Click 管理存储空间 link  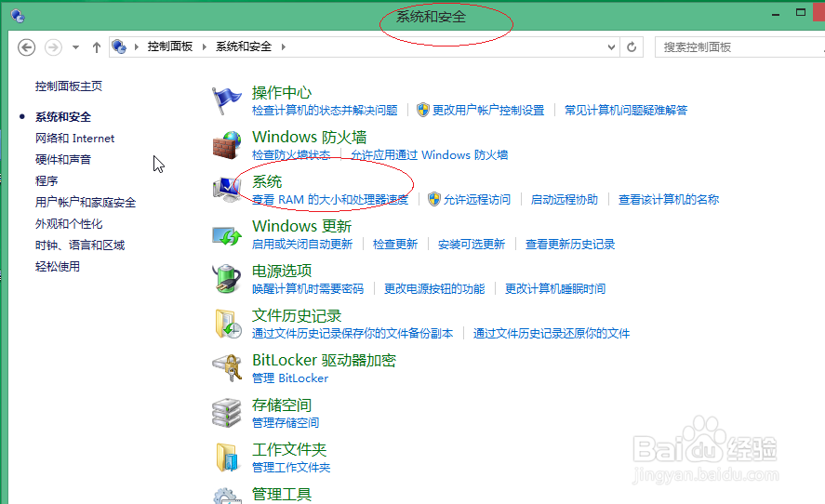[x=286, y=423]
